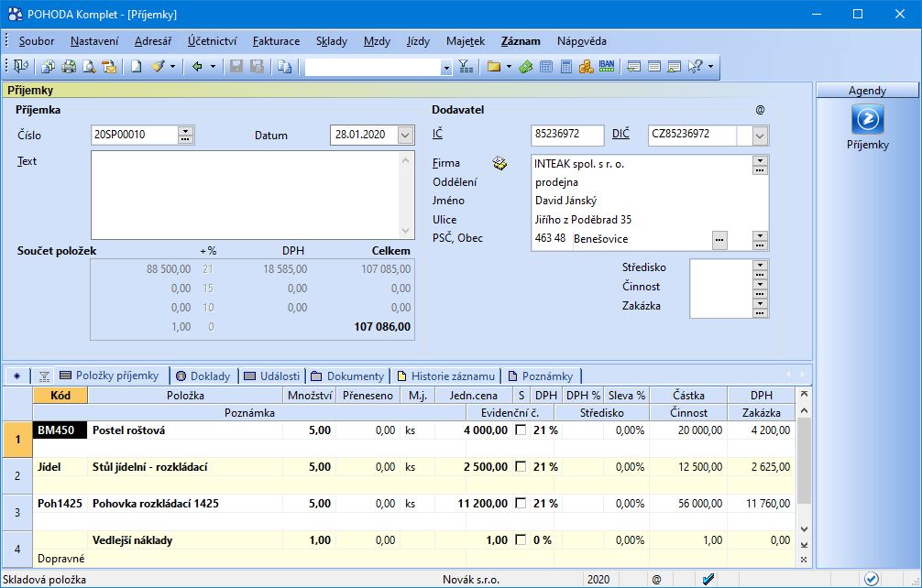Click the green back arrow icon
Screen dimensions: 922x588
197,66
